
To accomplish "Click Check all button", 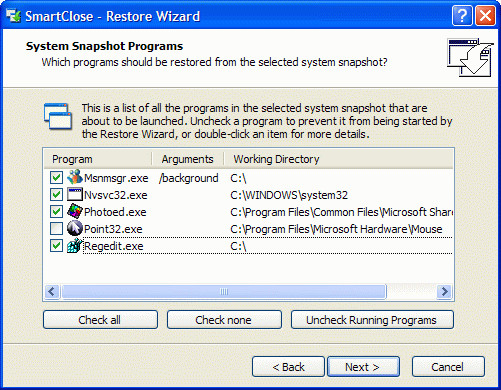I will [100, 320].
